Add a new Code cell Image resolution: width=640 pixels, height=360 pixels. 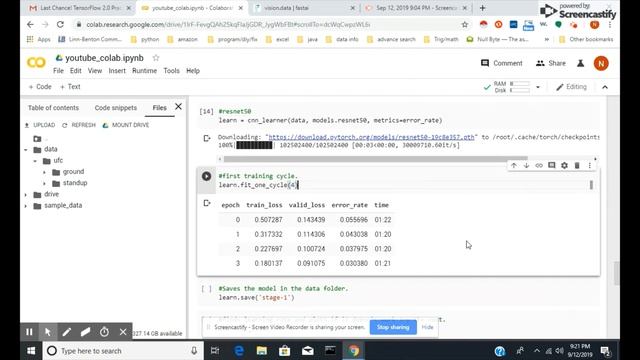40,87
